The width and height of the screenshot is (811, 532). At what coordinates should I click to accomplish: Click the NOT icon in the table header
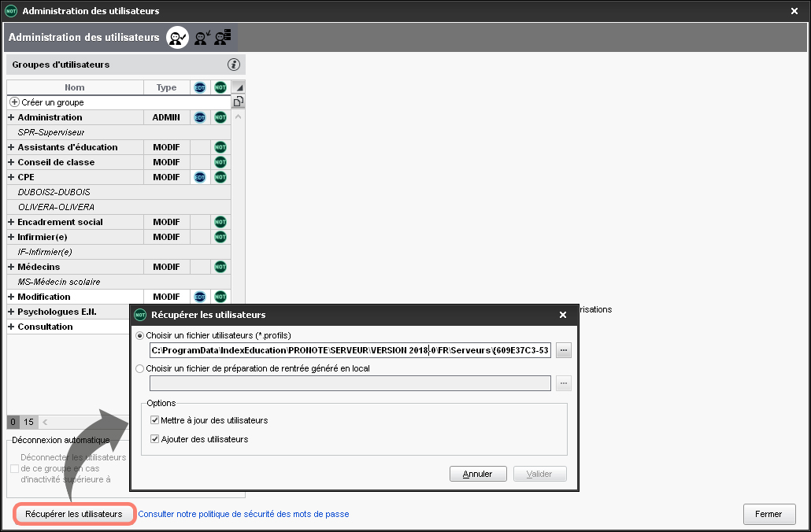[x=220, y=87]
